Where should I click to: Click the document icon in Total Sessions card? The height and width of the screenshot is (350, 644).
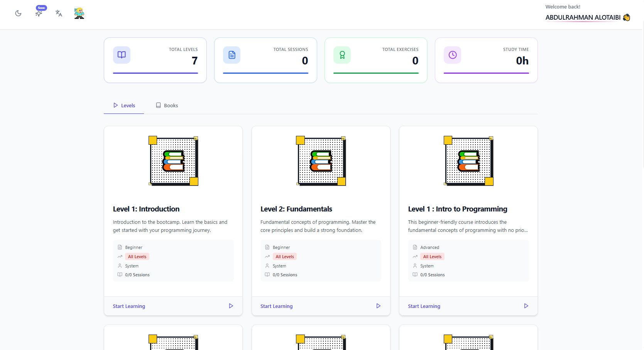click(x=232, y=55)
